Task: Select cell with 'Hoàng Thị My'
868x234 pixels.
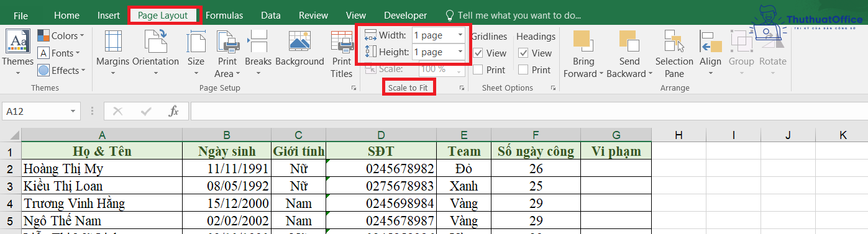Action: [102, 168]
